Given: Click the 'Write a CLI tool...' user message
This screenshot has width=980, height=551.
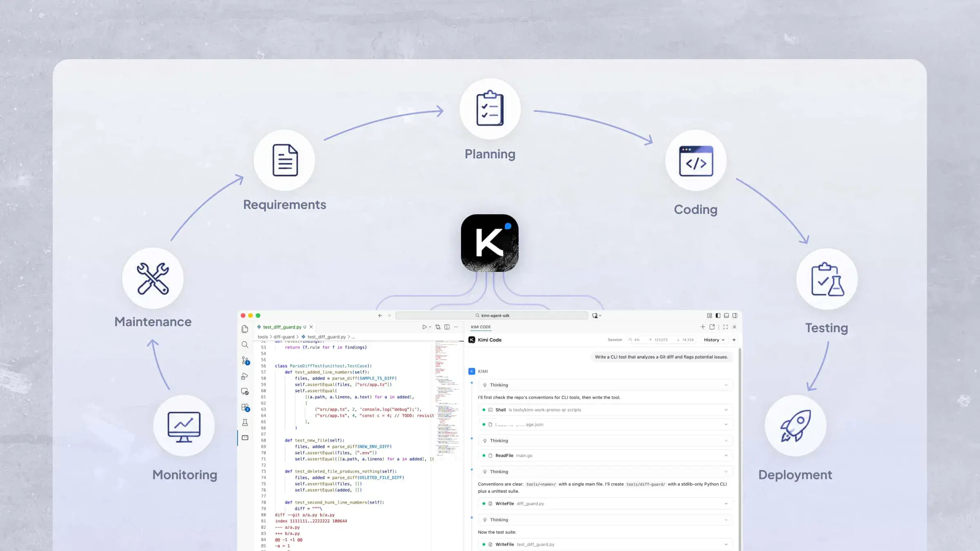Looking at the screenshot, I should point(661,357).
